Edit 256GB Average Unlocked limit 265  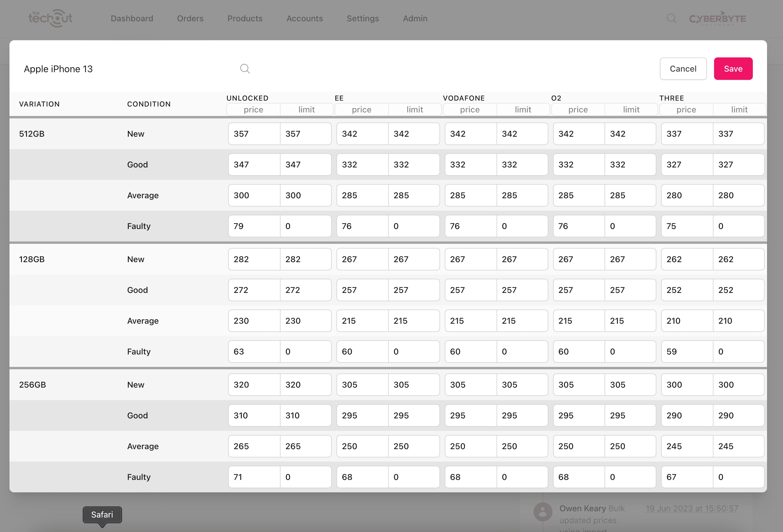[306, 446]
